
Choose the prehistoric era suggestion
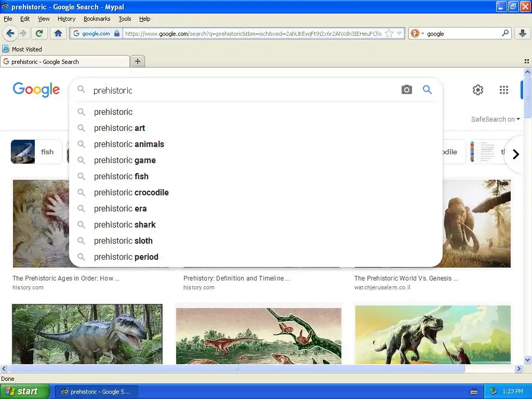(256, 208)
